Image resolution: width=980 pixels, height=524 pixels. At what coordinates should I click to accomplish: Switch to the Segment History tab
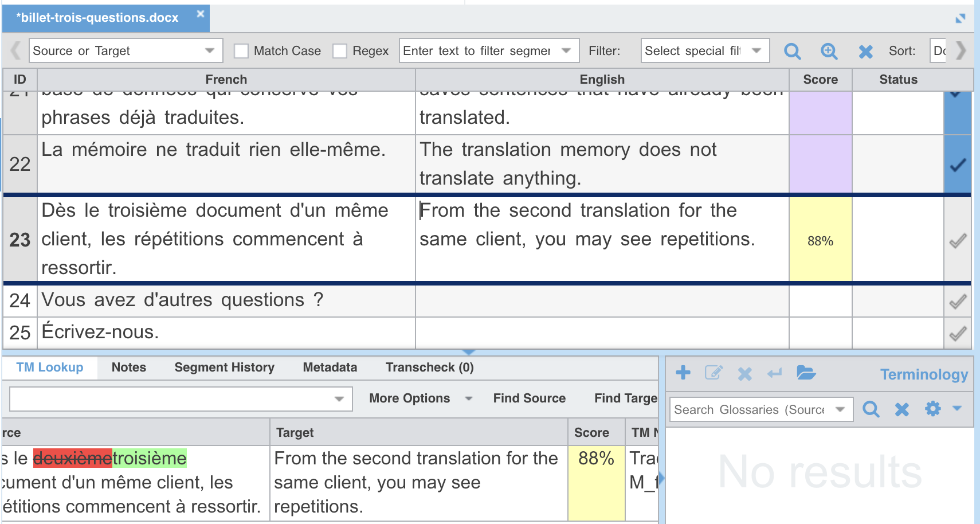(x=224, y=367)
